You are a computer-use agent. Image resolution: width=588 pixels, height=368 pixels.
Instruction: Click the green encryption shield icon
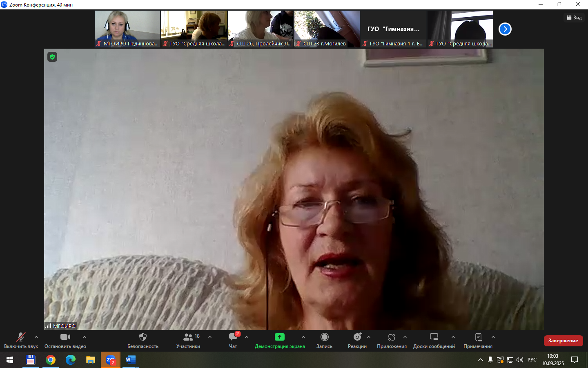tap(52, 57)
